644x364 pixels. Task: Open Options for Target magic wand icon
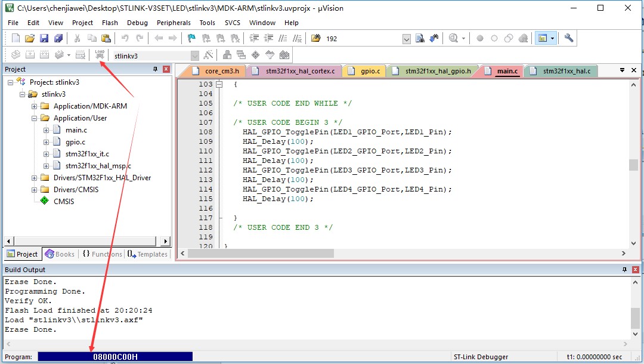coord(209,55)
